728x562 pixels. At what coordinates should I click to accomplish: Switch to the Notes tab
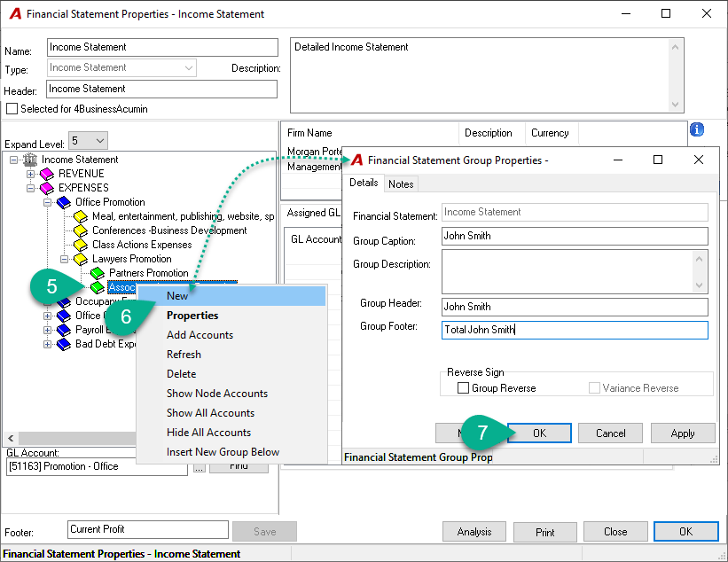(401, 184)
